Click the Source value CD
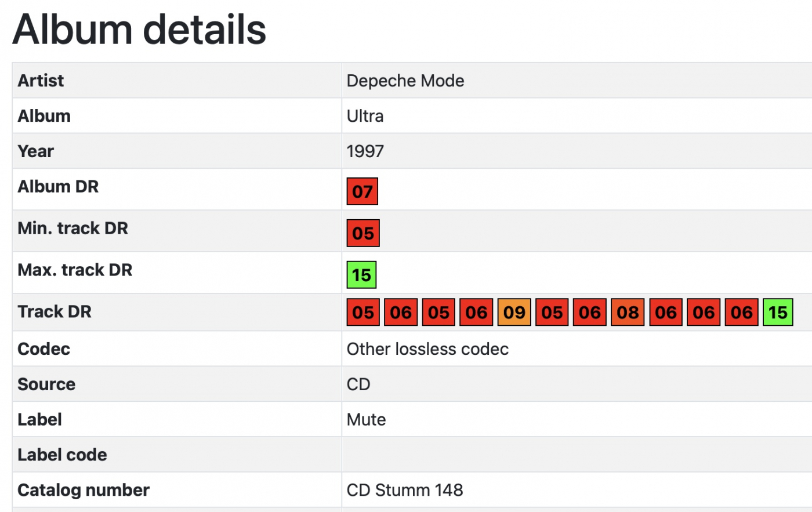 (x=358, y=384)
